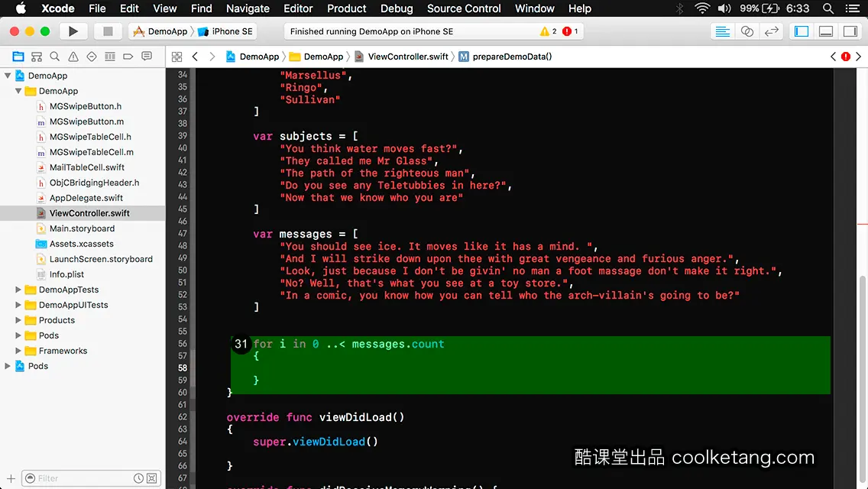Toggle the Utilities panel visibility
Image resolution: width=868 pixels, height=489 pixels.
(850, 31)
